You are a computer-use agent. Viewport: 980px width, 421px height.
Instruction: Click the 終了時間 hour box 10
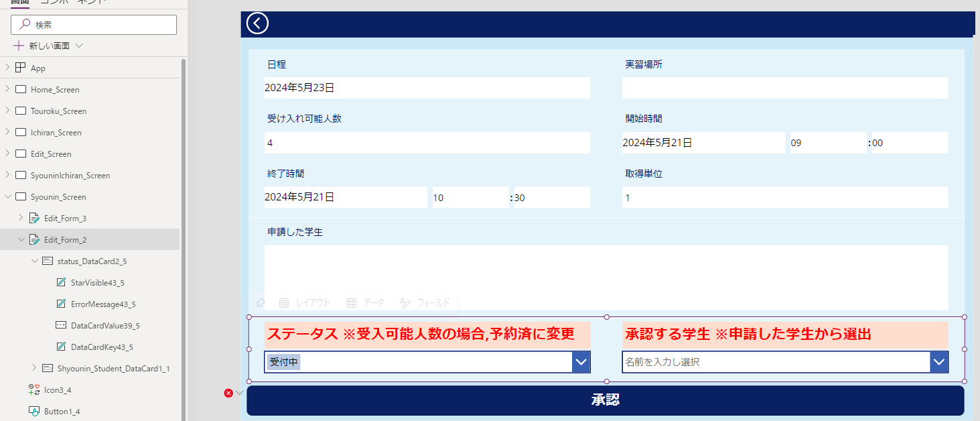click(x=470, y=197)
